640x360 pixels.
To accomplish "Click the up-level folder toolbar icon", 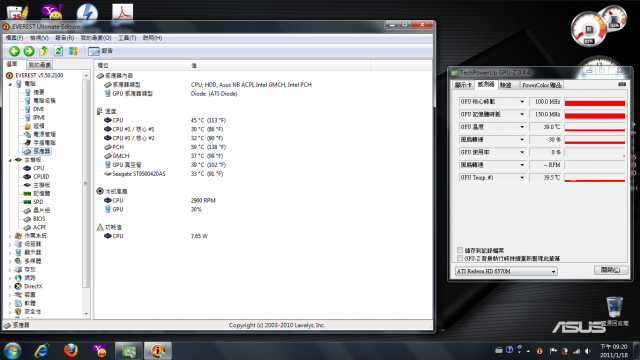I will coord(44,51).
